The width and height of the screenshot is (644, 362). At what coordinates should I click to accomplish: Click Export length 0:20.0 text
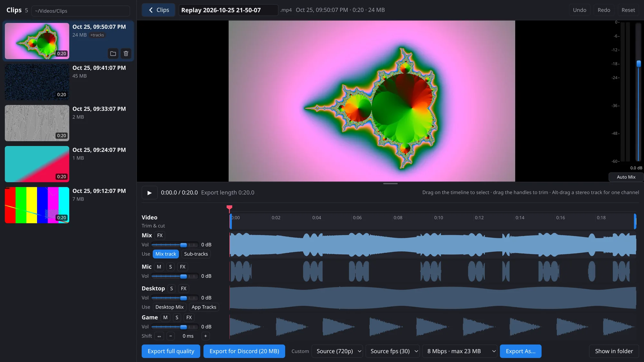click(228, 193)
